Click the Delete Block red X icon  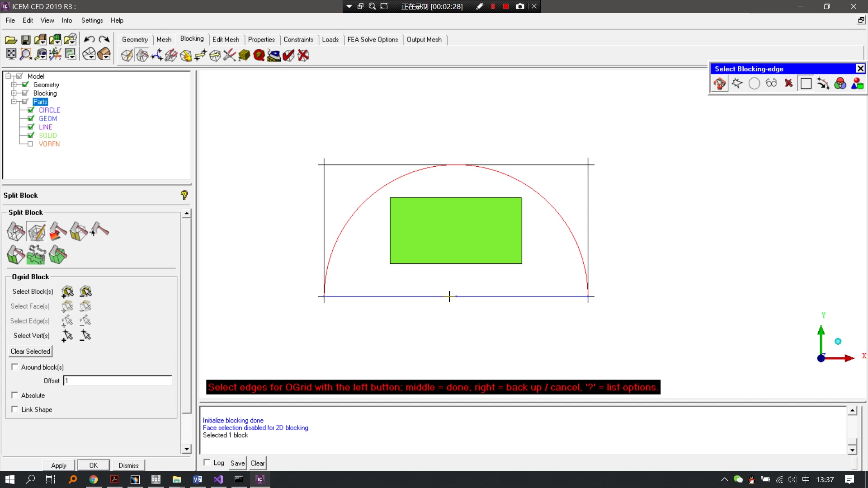coord(303,55)
